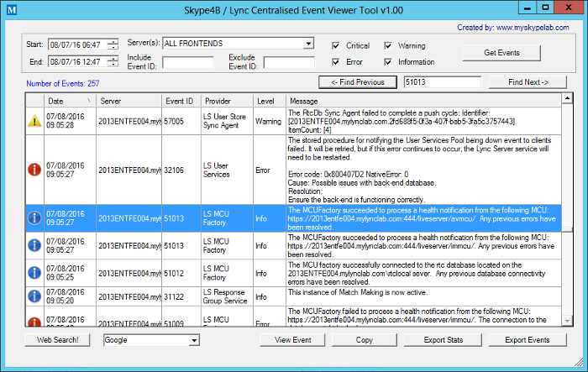The image size is (588, 372).
Task: Uncheck the Critical checkbox
Action: pyautogui.click(x=336, y=45)
